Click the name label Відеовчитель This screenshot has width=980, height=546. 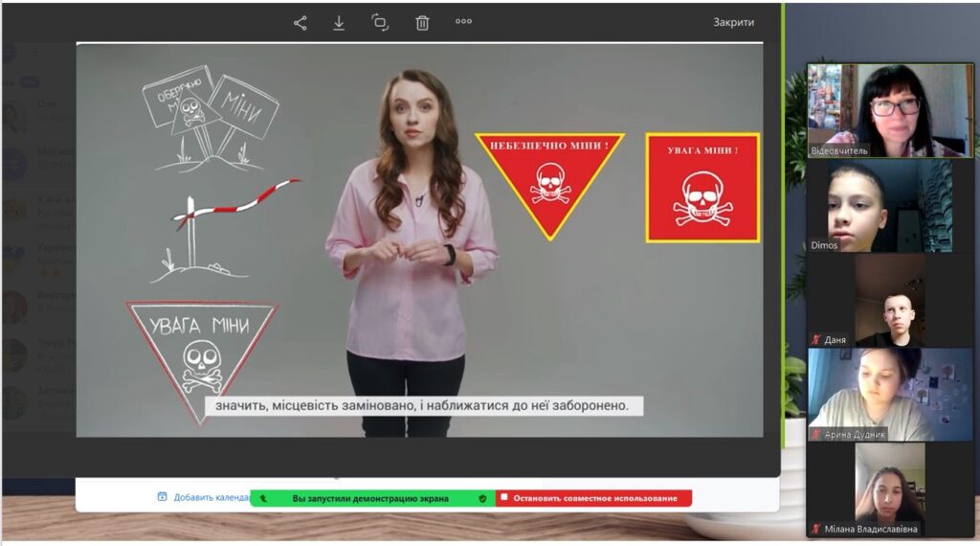[838, 150]
